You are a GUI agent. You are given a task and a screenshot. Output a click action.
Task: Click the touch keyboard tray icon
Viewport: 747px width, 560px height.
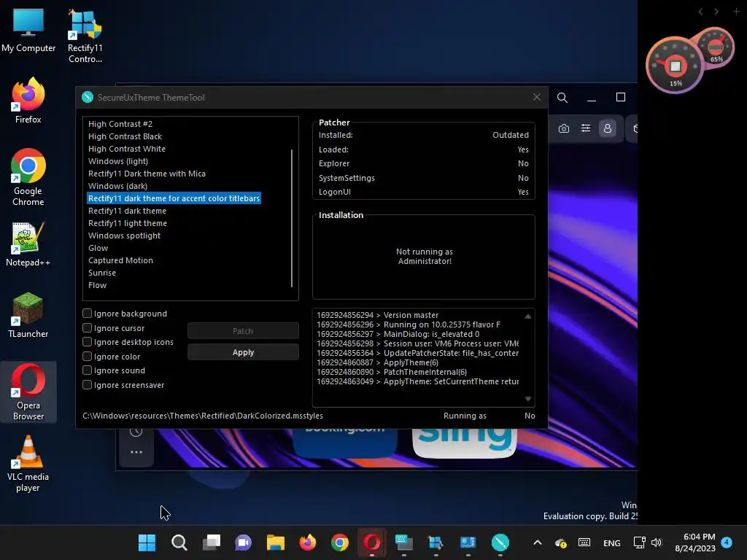point(584,542)
